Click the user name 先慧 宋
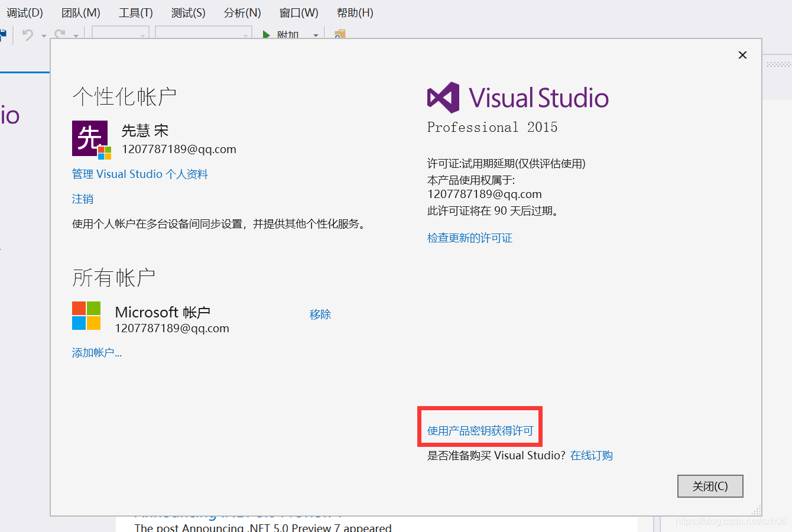Image resolution: width=792 pixels, height=532 pixels. coord(145,131)
